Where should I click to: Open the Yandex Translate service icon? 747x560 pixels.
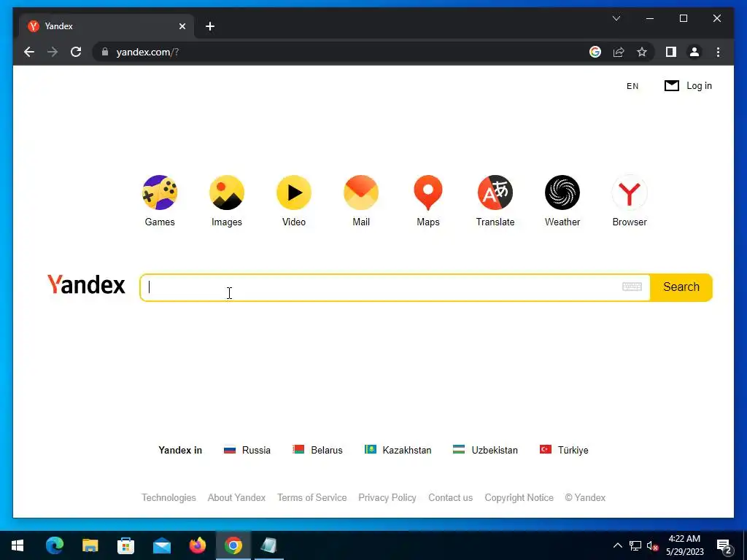pos(495,192)
